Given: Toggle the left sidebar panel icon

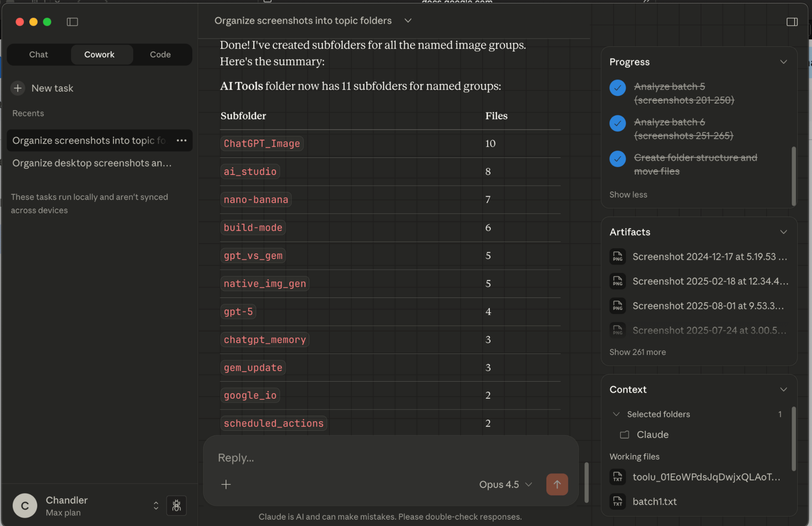Looking at the screenshot, I should [x=72, y=22].
